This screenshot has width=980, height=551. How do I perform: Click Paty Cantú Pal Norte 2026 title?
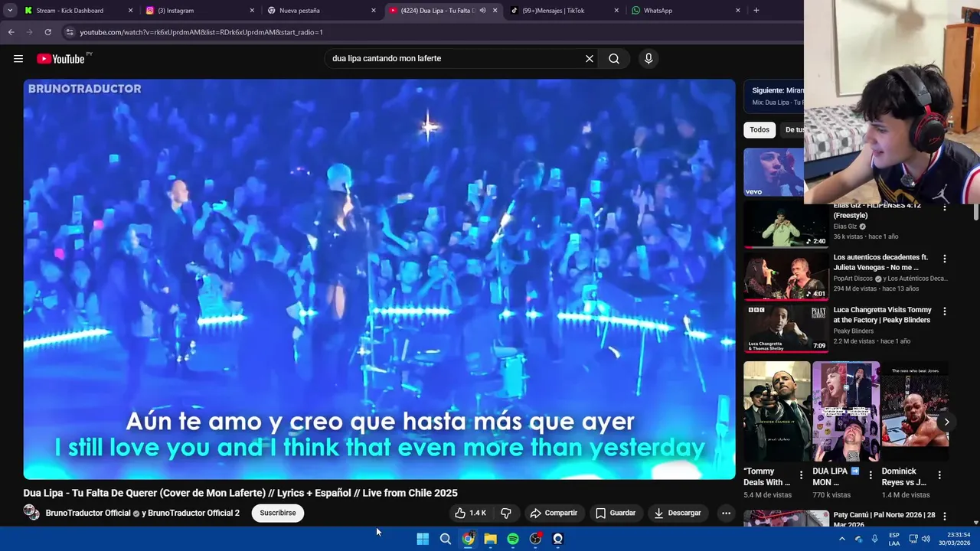[x=884, y=520]
